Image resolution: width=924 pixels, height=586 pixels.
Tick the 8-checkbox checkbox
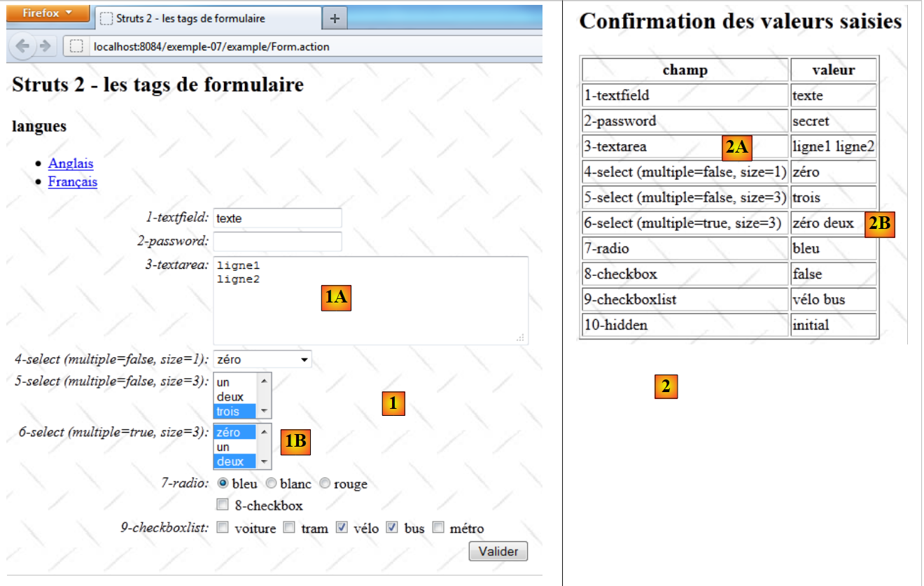(223, 505)
